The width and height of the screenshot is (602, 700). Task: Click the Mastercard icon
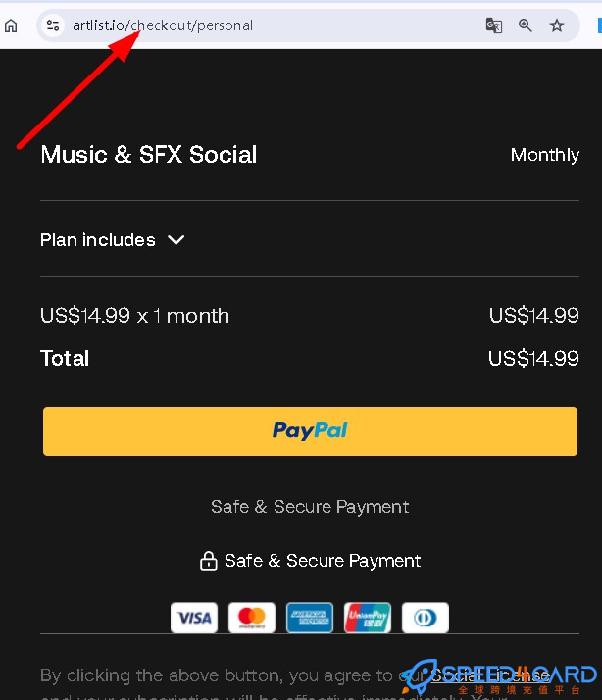click(252, 618)
